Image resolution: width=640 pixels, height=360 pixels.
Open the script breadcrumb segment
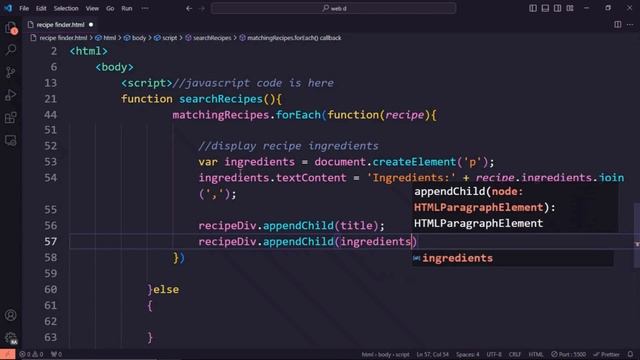[166, 38]
